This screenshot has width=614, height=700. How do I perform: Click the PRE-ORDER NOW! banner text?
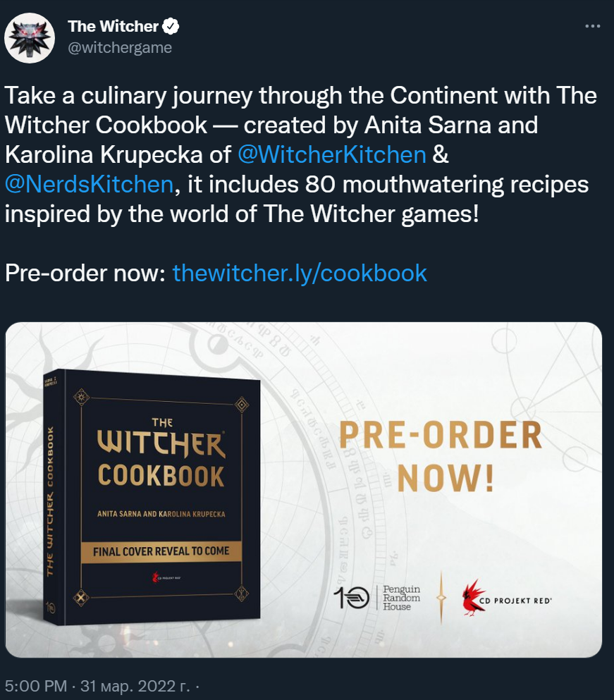(441, 456)
